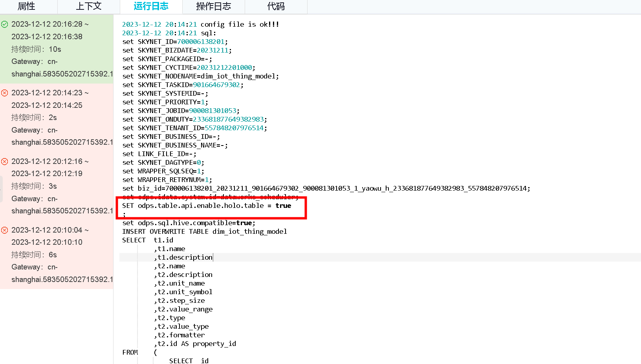The height and width of the screenshot is (364, 641).
Task: Click the SKYNET_BIZDATE value 20231211
Action: (212, 50)
